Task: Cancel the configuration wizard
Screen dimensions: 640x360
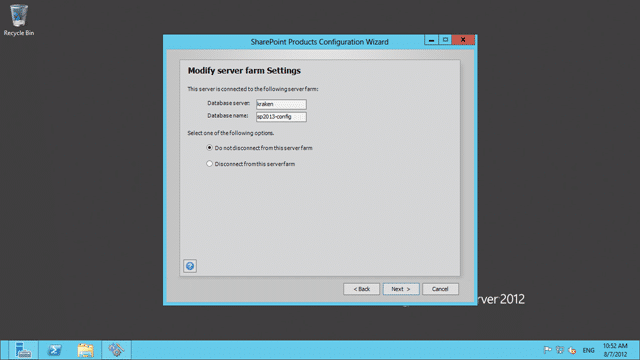Action: click(440, 289)
